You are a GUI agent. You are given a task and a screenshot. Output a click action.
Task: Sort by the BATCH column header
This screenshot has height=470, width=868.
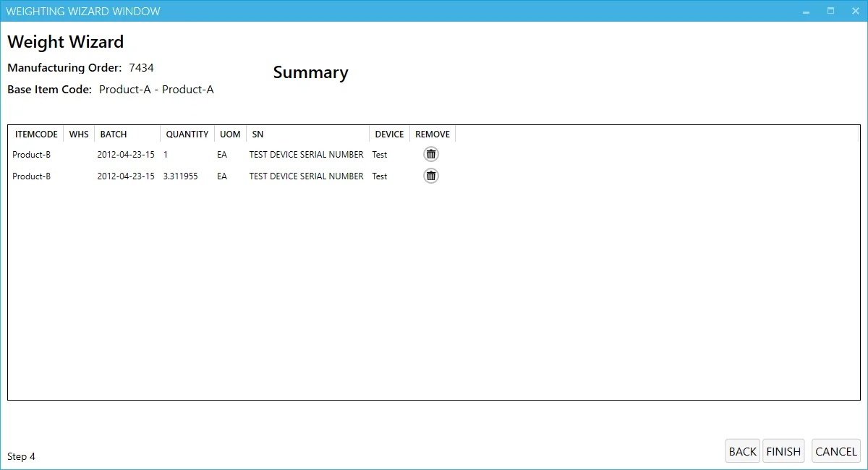tap(114, 134)
